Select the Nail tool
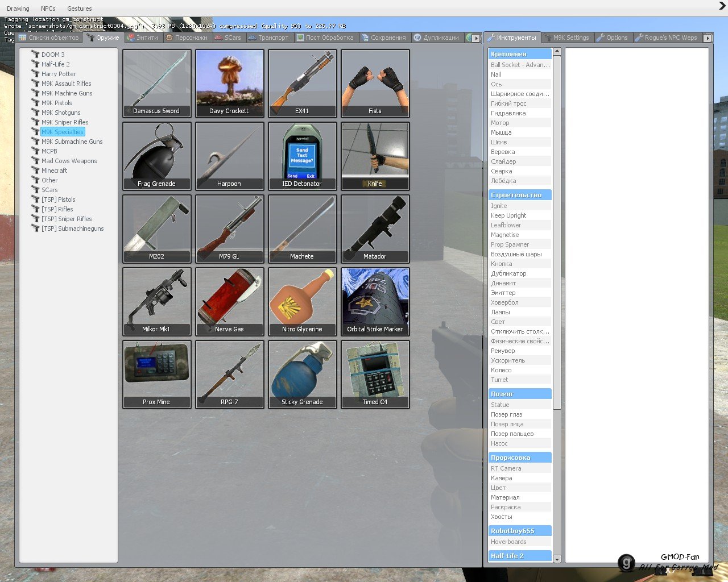The image size is (728, 582). pyautogui.click(x=520, y=74)
